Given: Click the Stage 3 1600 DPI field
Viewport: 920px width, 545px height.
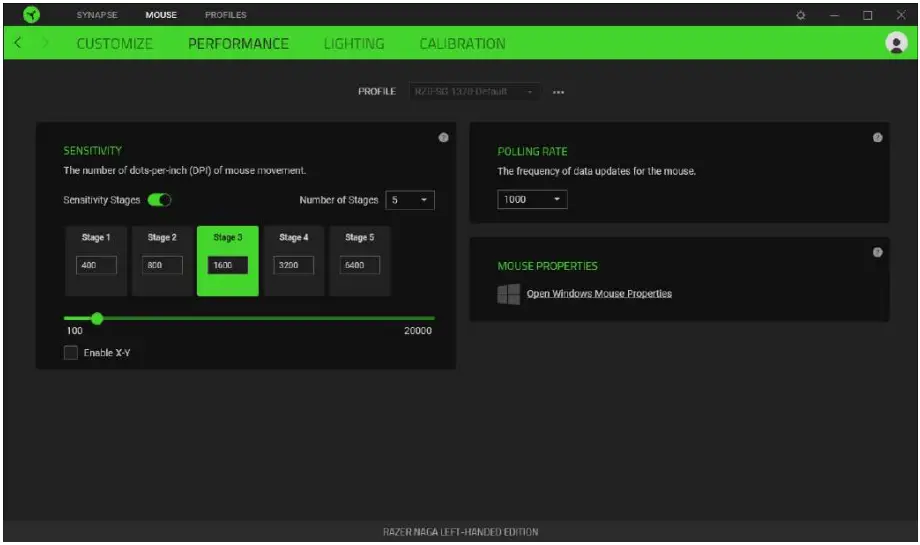Looking at the screenshot, I should tap(228, 265).
